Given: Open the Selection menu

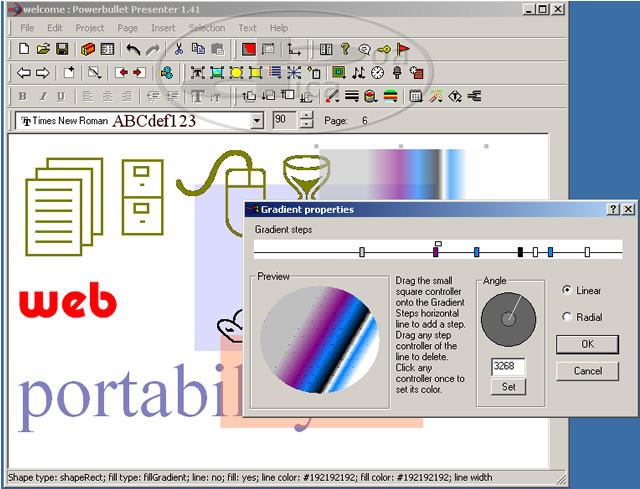Looking at the screenshot, I should [x=207, y=28].
